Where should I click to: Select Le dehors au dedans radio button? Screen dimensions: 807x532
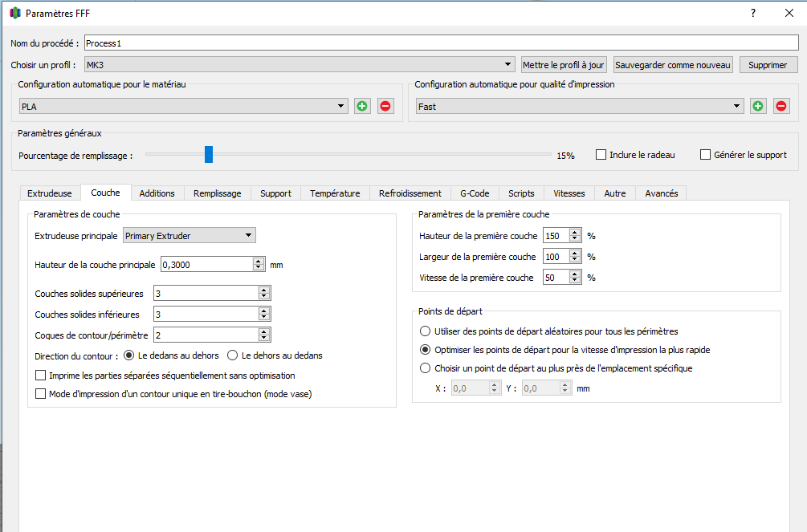[233, 355]
